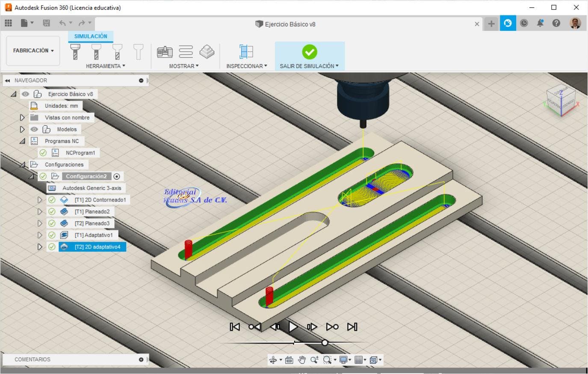Select Autodesk Generic 3-axis machine
The height and width of the screenshot is (374, 588).
(86, 188)
